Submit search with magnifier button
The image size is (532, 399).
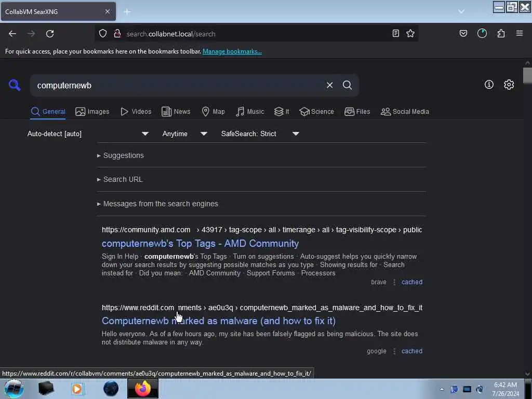click(x=347, y=85)
